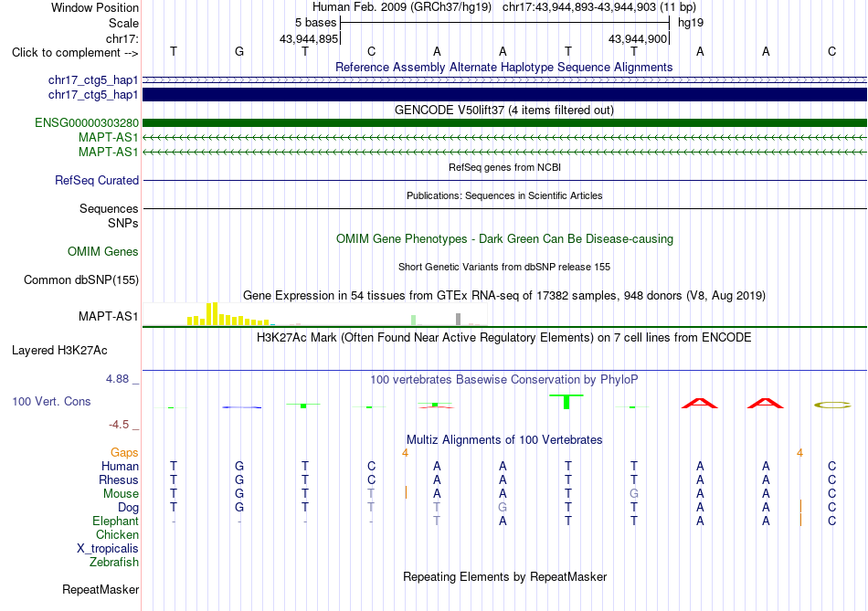Click the Mouse species label

tap(121, 494)
